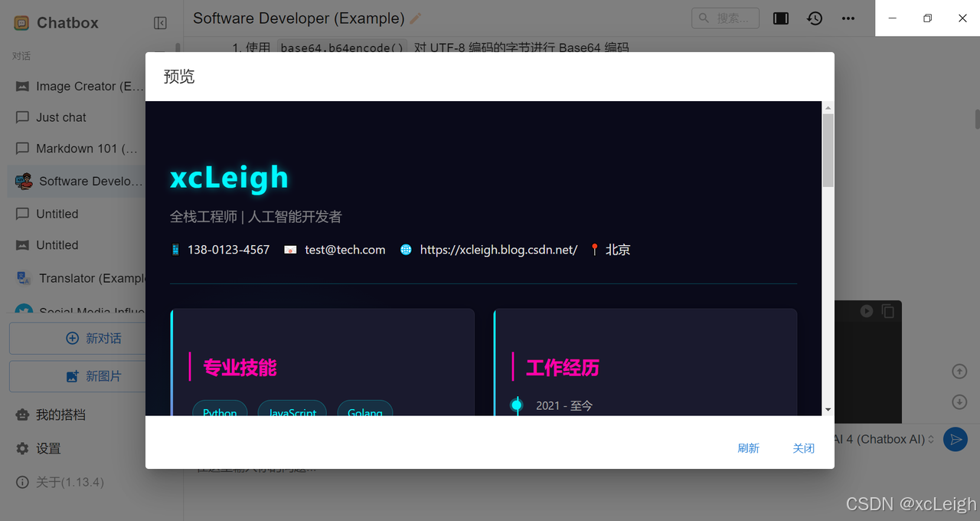The image size is (980, 521).
Task: Restore the window with the maximize button
Action: (x=927, y=18)
